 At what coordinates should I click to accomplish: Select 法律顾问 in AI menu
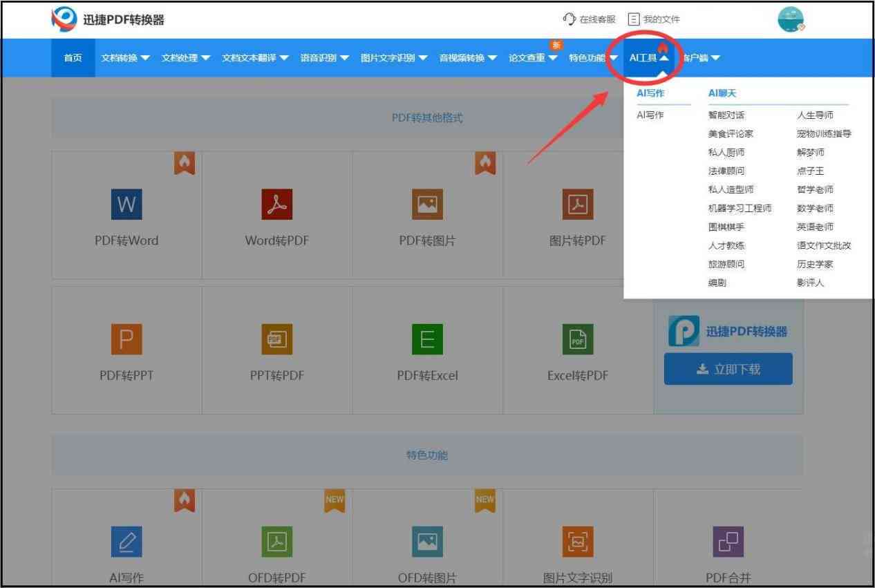[726, 171]
